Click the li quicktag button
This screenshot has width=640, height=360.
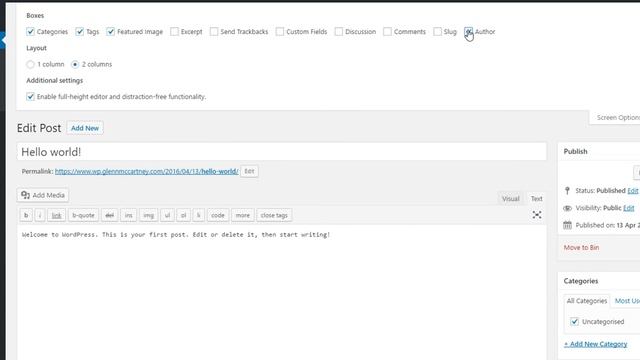198,215
